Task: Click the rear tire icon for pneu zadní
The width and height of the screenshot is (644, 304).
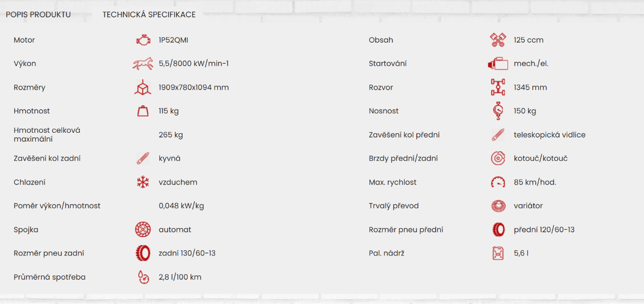Action: coord(143,253)
